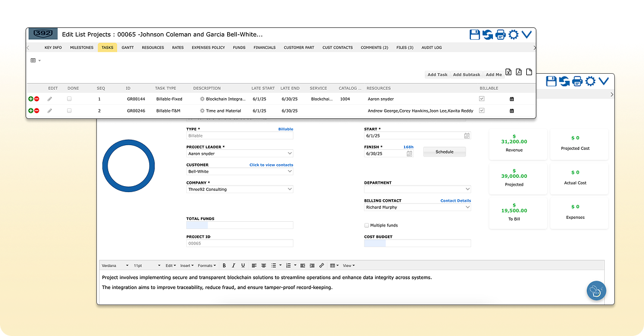Viewport: 644px width, 336px height.
Task: Click print icon in rear project details window
Action: (577, 81)
